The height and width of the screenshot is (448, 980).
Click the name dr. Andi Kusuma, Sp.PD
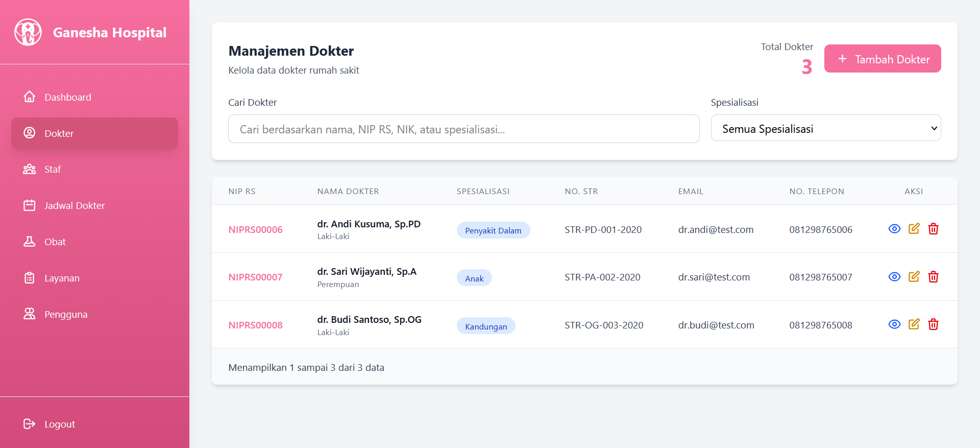coord(369,224)
